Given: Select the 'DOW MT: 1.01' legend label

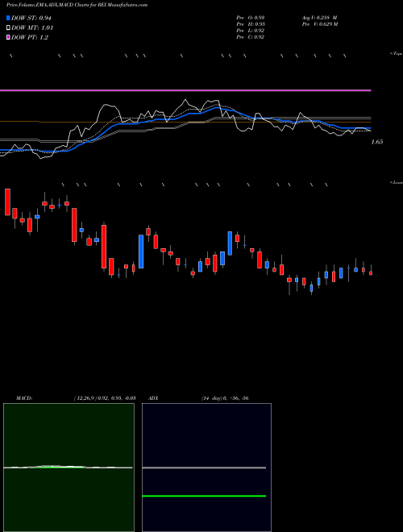Looking at the screenshot, I should tap(32, 28).
